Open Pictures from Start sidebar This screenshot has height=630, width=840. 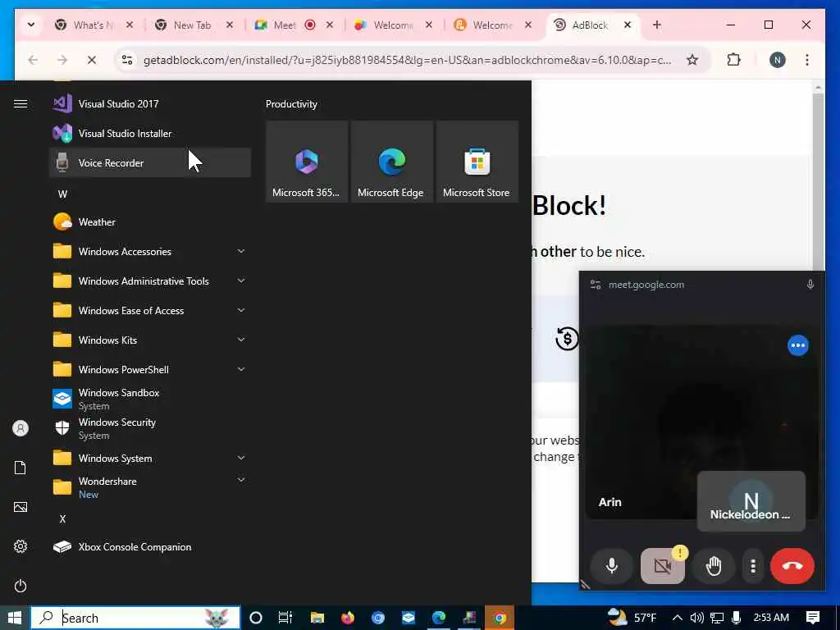point(21,507)
